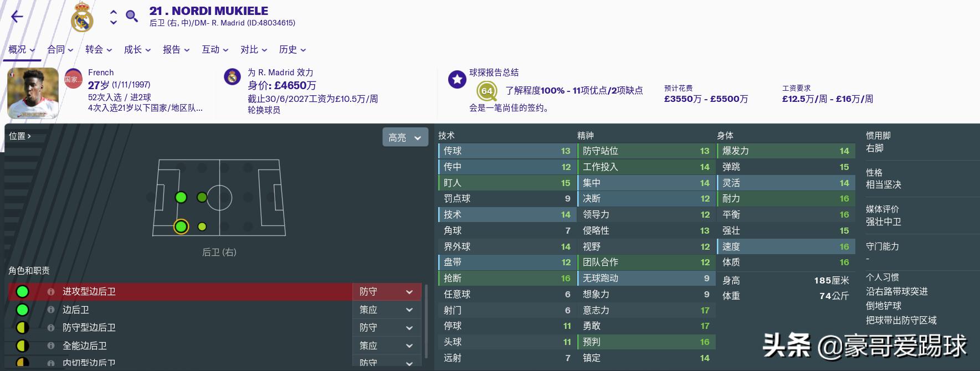Click the 球探报告总结 heading link
The width and height of the screenshot is (980, 371).
tap(494, 73)
